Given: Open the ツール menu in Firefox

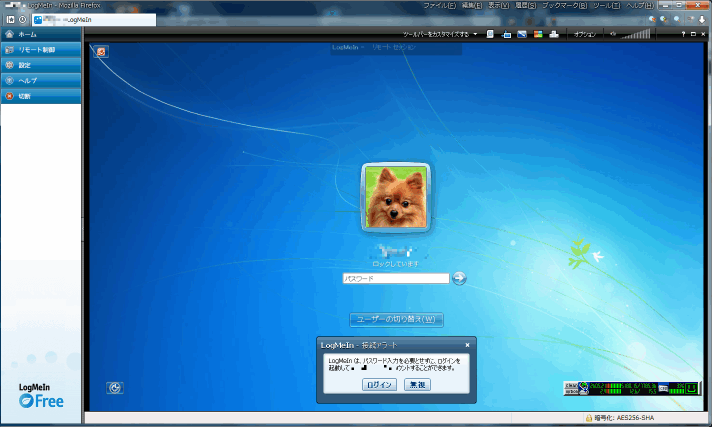Looking at the screenshot, I should click(606, 5).
